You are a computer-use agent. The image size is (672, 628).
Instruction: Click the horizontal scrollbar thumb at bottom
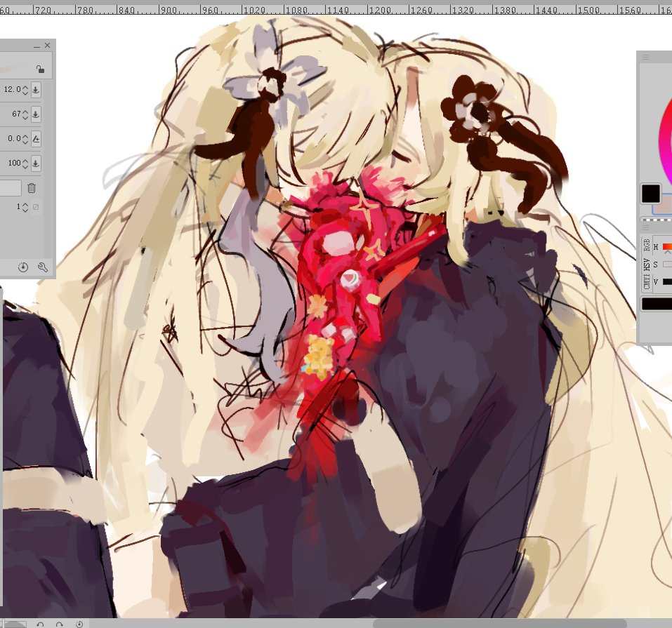[x=499, y=624]
